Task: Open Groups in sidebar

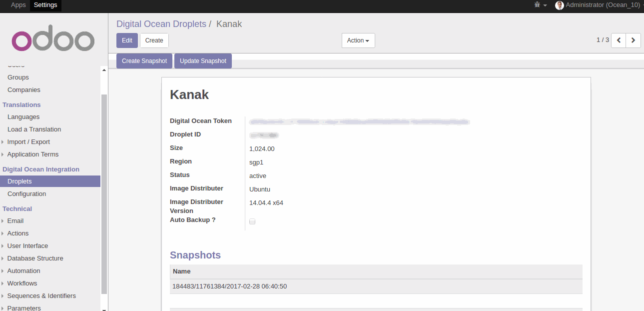Action: coord(18,77)
